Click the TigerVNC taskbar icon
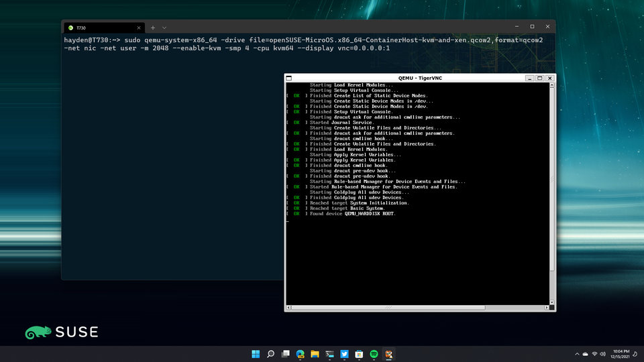This screenshot has height=362, width=644. click(x=388, y=353)
